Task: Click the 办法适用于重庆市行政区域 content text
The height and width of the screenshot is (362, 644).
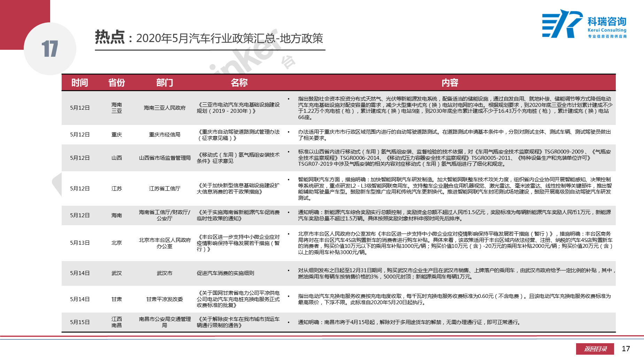Action: (x=455, y=135)
